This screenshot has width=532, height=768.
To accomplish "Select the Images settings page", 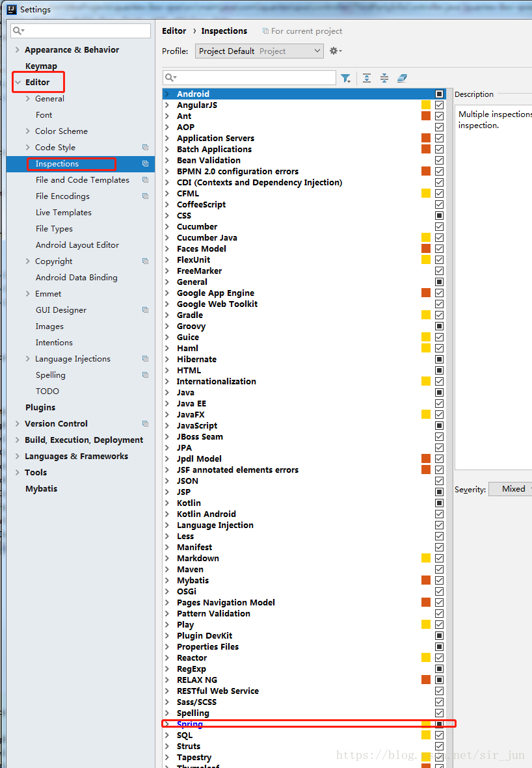I will (x=49, y=326).
